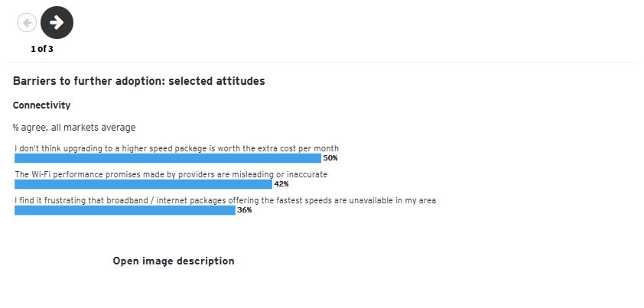Click the previous slide arrow button
The image size is (644, 308).
point(27,23)
